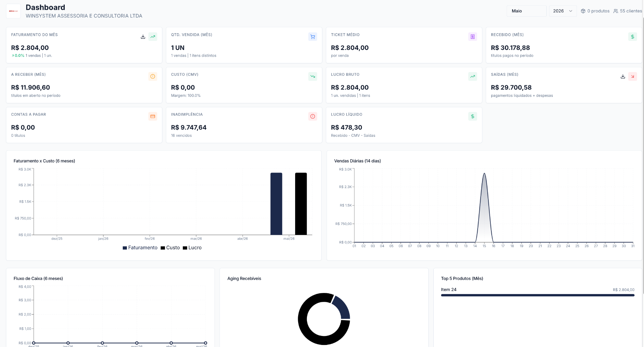Viewport: 644px width, 347px height.
Task: Click the jan/26 point in Fluxo de Caixa
Action: coord(68,343)
